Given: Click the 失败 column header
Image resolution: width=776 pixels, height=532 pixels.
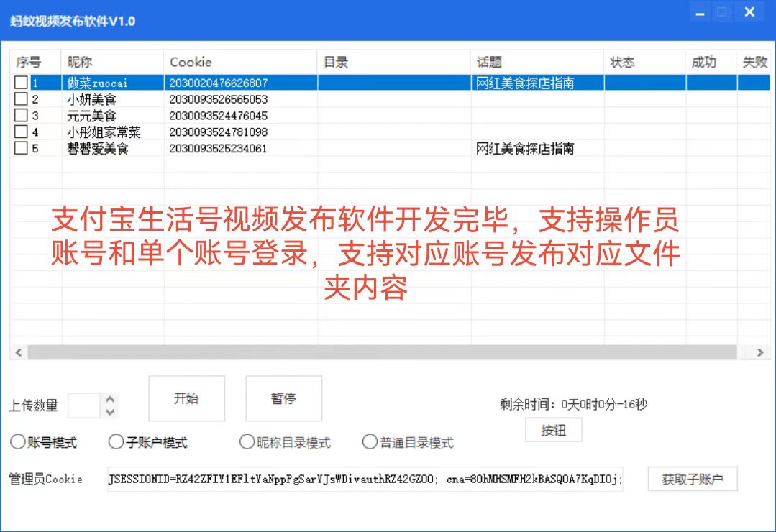Looking at the screenshot, I should click(753, 62).
